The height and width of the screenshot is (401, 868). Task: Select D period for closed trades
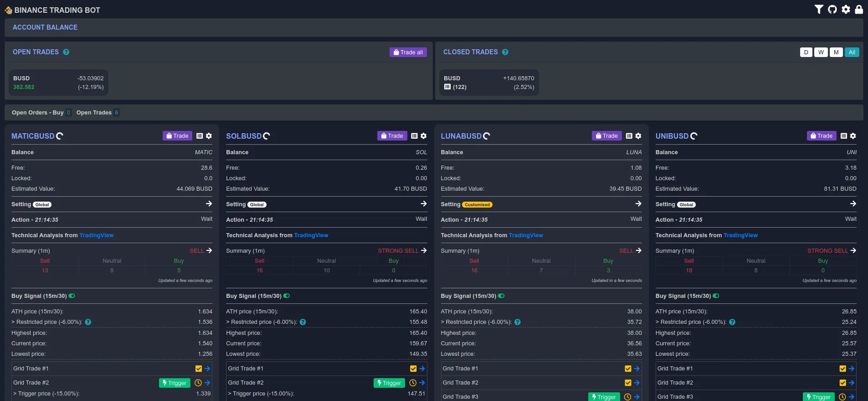(806, 52)
